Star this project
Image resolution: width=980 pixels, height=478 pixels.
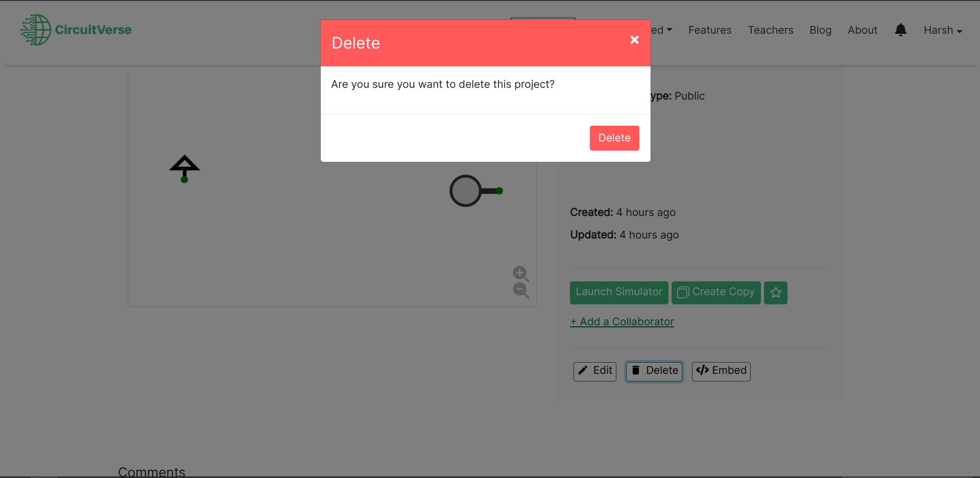pyautogui.click(x=775, y=292)
